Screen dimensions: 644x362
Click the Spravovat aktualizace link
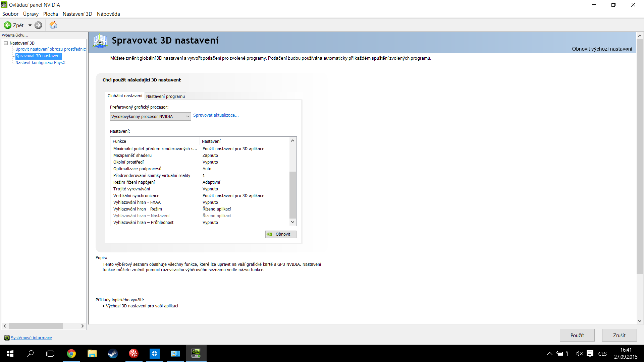coord(216,115)
